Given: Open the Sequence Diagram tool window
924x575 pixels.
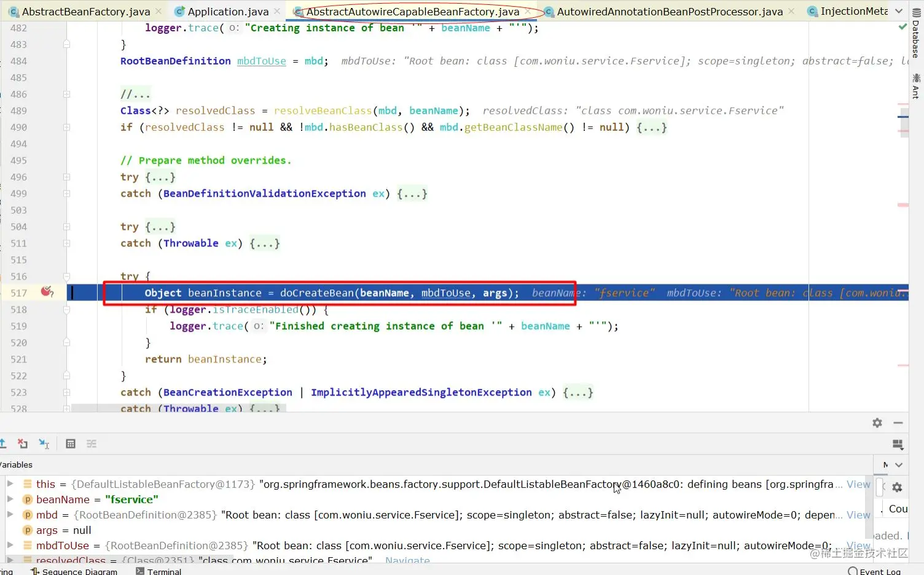Looking at the screenshot, I should [x=74, y=571].
